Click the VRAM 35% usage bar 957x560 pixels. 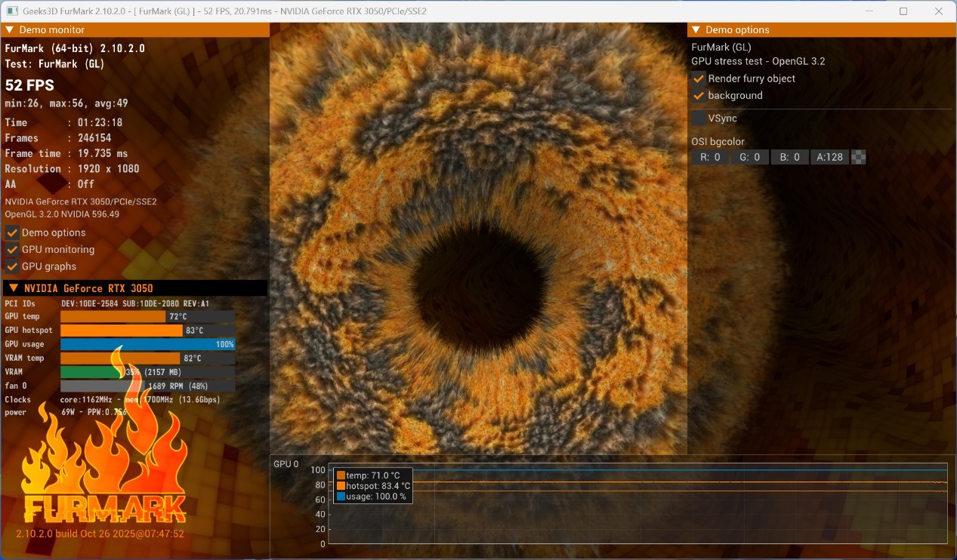coord(147,371)
